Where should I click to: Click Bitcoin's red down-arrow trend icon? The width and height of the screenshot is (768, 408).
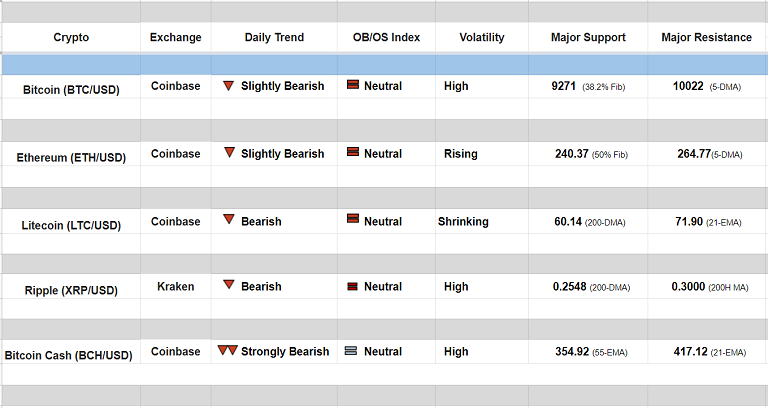229,86
